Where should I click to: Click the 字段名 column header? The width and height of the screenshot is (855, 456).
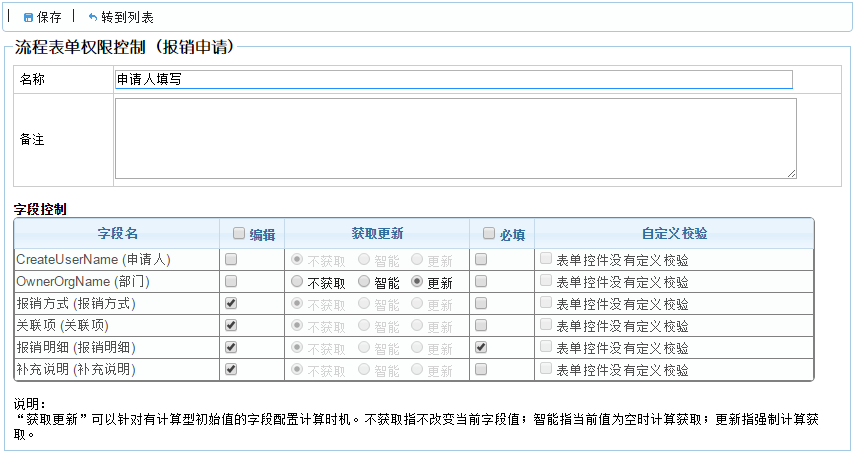[117, 233]
